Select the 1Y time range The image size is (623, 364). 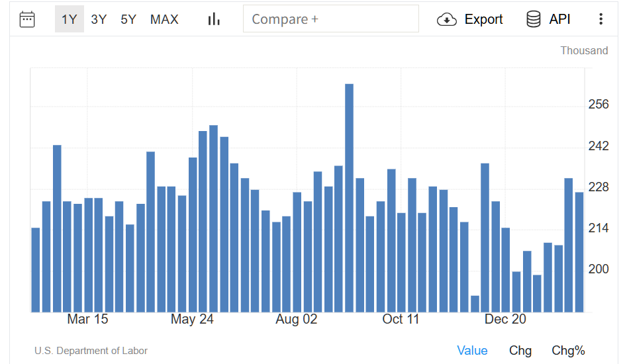[x=69, y=19]
